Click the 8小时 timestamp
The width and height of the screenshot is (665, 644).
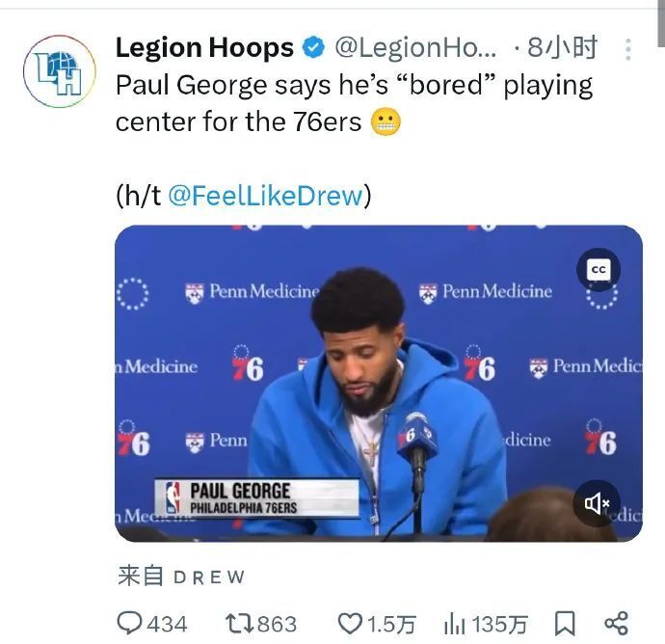tap(563, 47)
